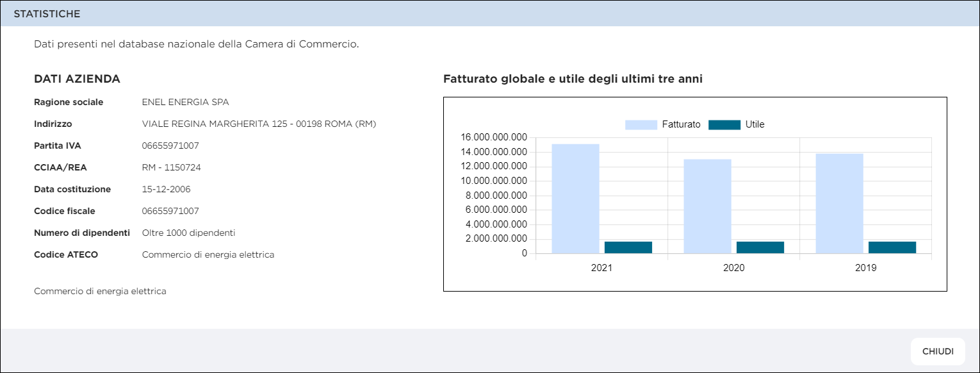Viewport: 980px width, 373px height.
Task: Click the DATI AZIENDA heading
Action: pyautogui.click(x=77, y=79)
